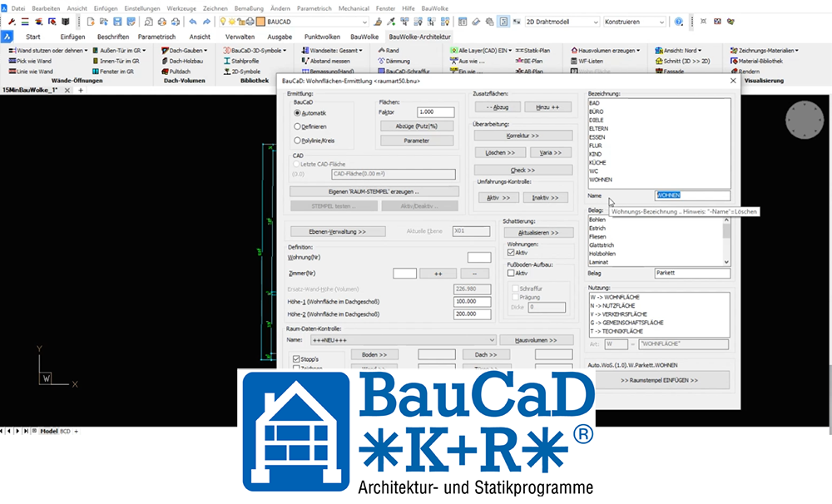This screenshot has height=504, width=832.
Task: Click the Dämmung tool
Action: pos(394,61)
